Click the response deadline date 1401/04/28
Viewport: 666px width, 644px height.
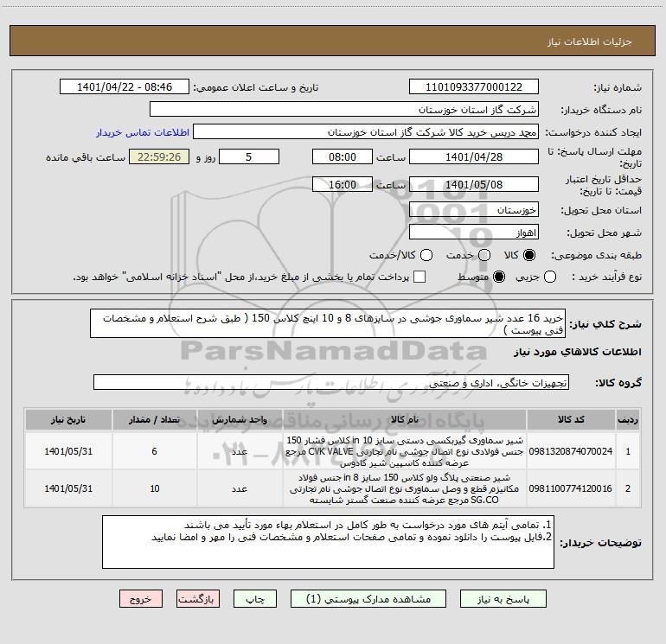click(474, 156)
